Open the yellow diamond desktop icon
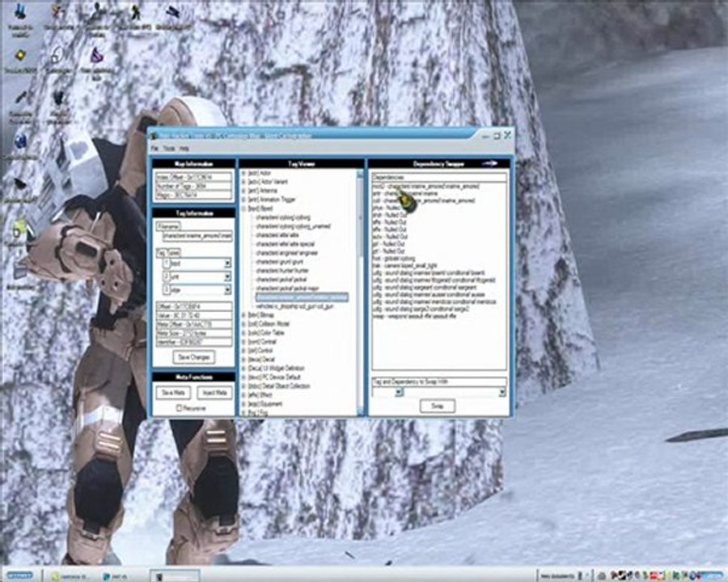The height and width of the screenshot is (582, 728). pos(20,56)
